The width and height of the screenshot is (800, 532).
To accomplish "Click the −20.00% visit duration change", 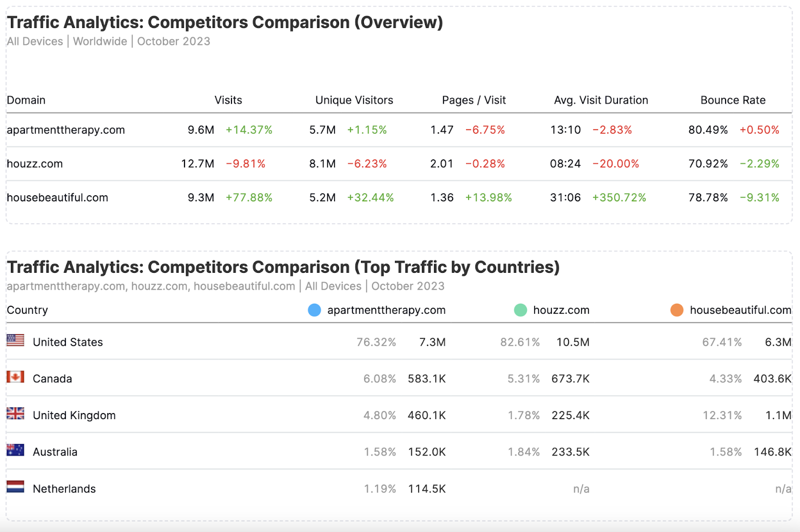I will click(x=615, y=164).
